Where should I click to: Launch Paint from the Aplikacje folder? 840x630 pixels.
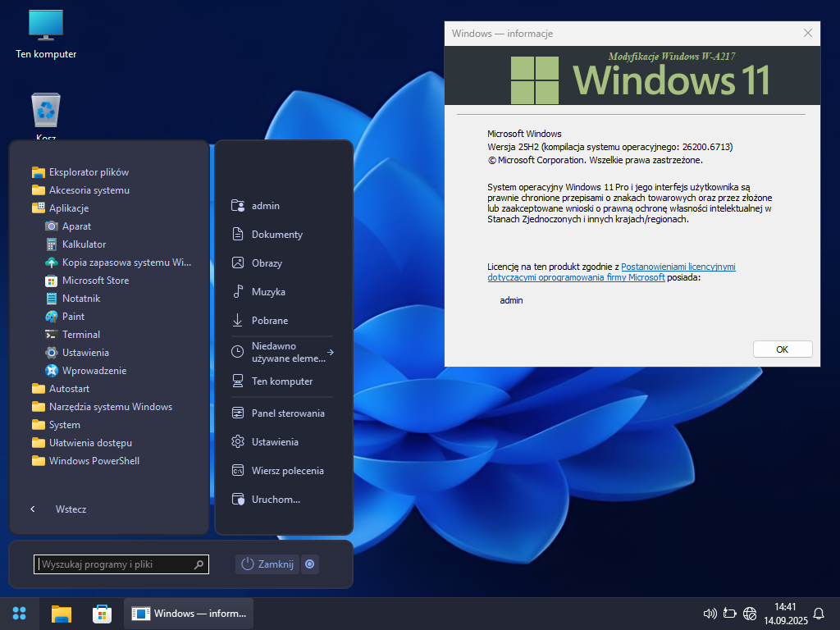[x=73, y=317]
